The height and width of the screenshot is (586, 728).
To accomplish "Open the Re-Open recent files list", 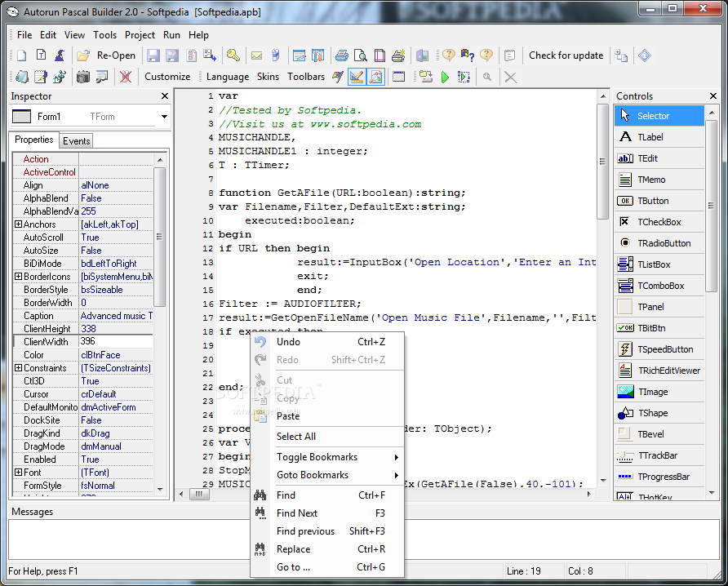I will (116, 55).
